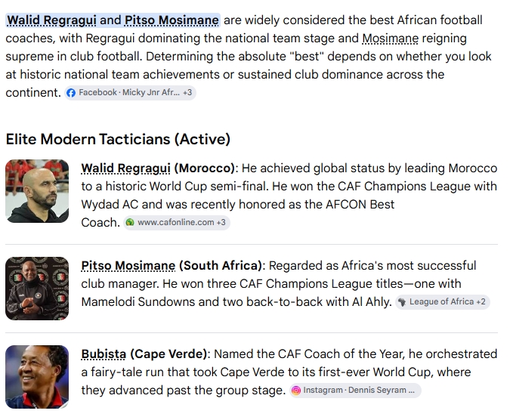View Walid Regragui photo thumbnail
Image resolution: width=513 pixels, height=420 pixels.
coord(37,191)
